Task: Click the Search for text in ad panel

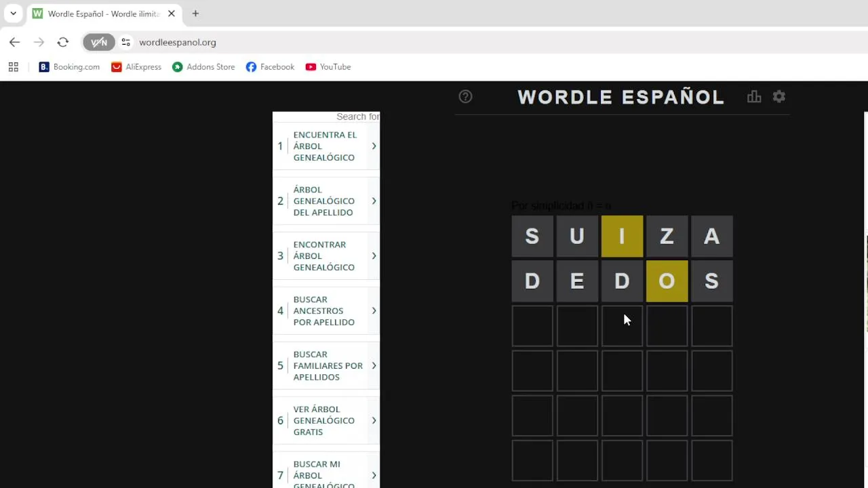Action: 358,117
